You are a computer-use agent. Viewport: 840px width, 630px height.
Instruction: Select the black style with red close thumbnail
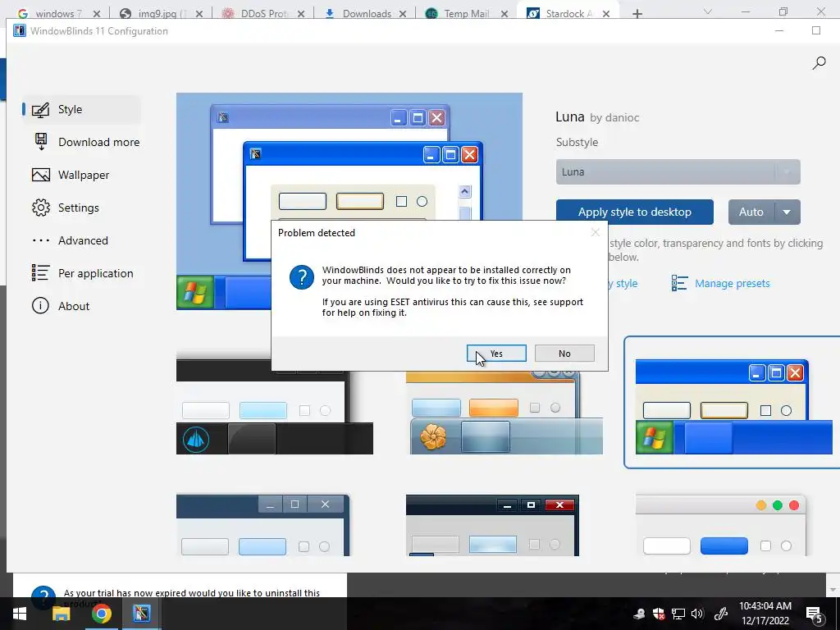492,525
